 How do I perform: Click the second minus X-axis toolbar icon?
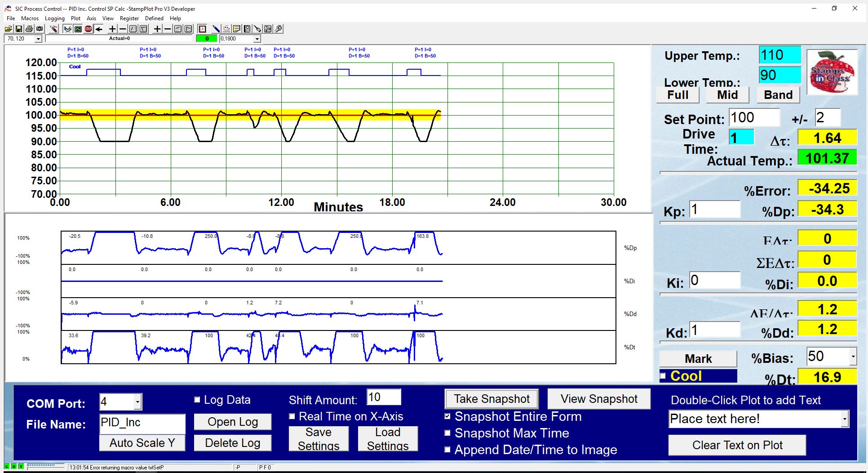point(168,29)
